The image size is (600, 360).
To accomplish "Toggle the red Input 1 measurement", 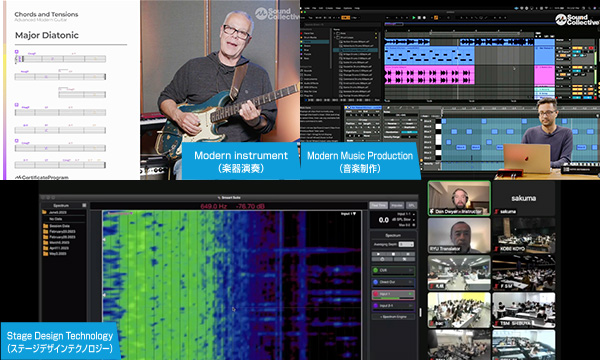I will [393, 294].
